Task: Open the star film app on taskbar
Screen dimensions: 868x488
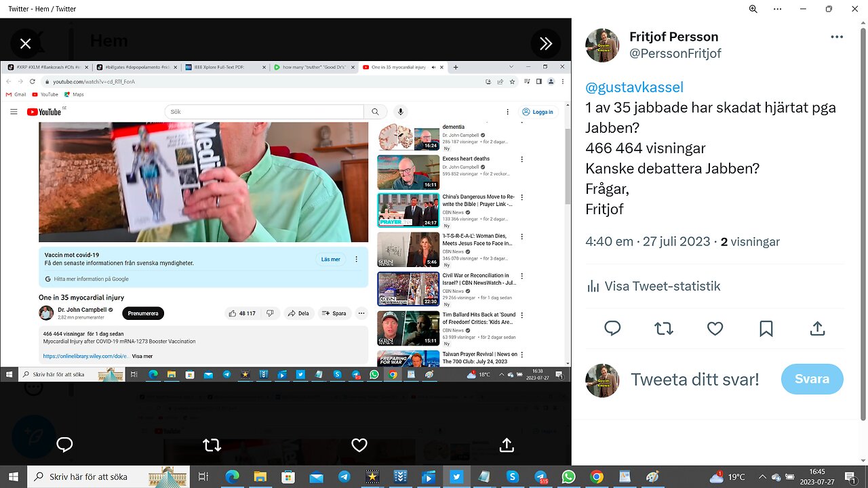Action: pyautogui.click(x=372, y=476)
